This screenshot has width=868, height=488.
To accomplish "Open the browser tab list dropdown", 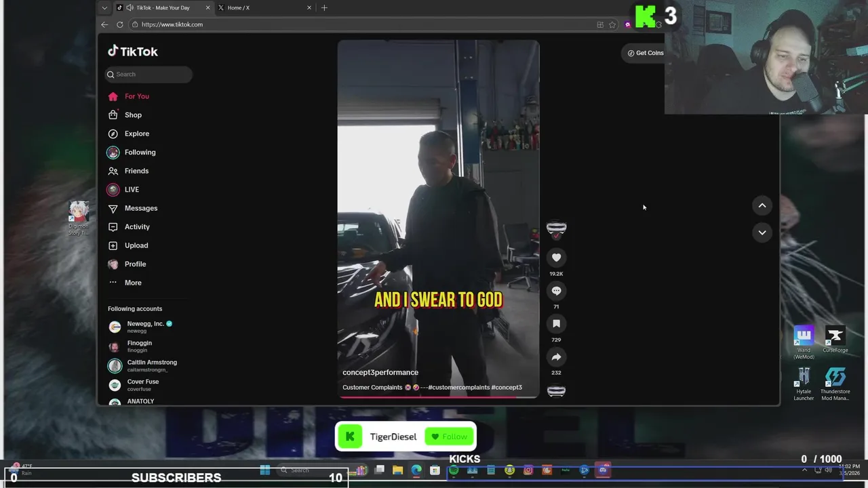I will [x=104, y=7].
